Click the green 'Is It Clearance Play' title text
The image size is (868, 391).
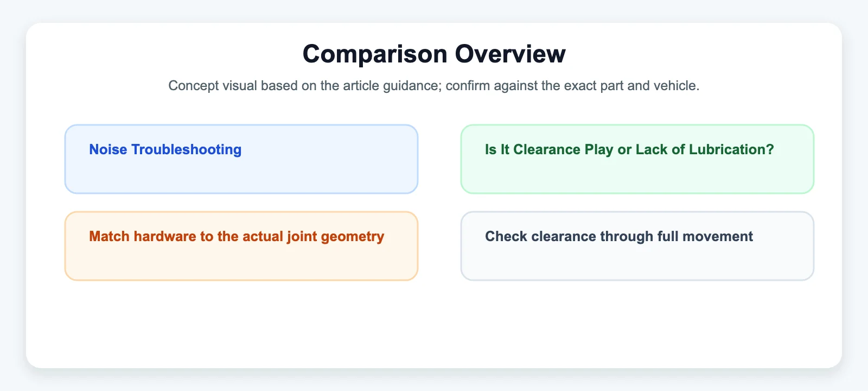point(549,149)
